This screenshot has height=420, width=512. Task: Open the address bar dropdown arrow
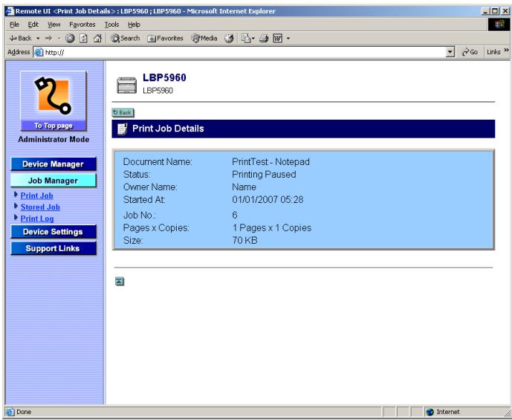pos(450,52)
